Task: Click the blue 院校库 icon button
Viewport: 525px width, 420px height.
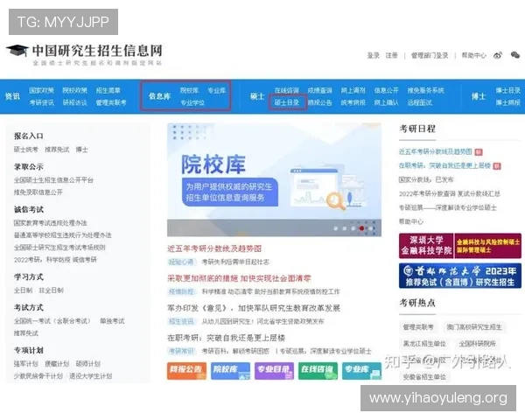Action: coord(230,371)
